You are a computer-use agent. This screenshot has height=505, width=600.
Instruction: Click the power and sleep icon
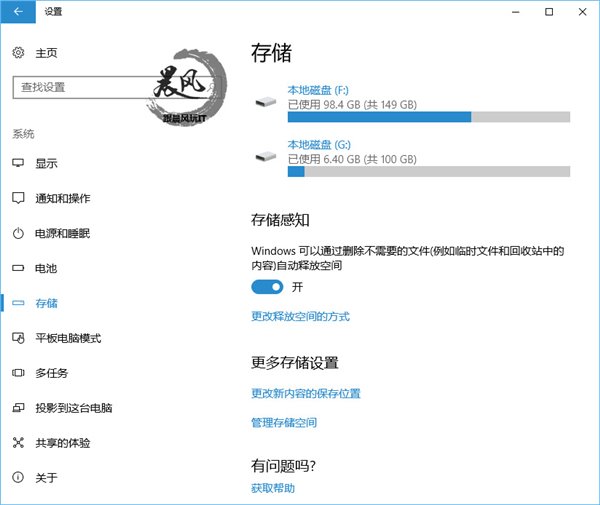18,233
